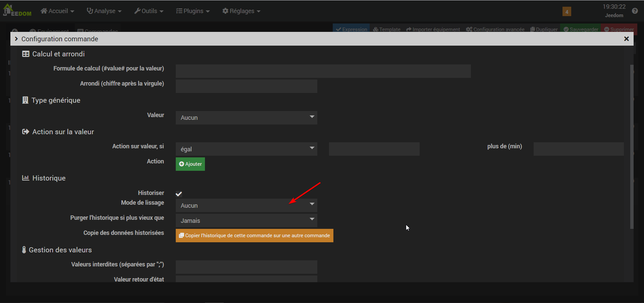The image size is (644, 303).
Task: Open the Réglages menu
Action: coord(241,11)
